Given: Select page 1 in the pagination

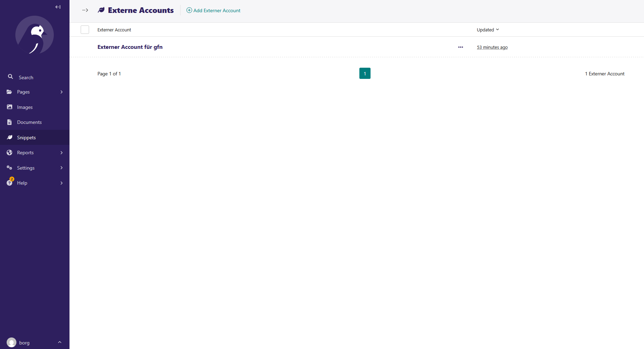Looking at the screenshot, I should coord(365,73).
